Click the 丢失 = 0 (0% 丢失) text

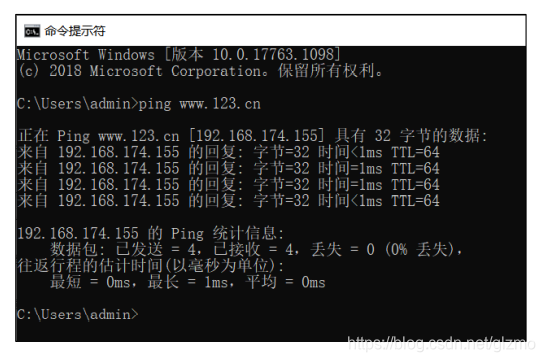[382, 249]
